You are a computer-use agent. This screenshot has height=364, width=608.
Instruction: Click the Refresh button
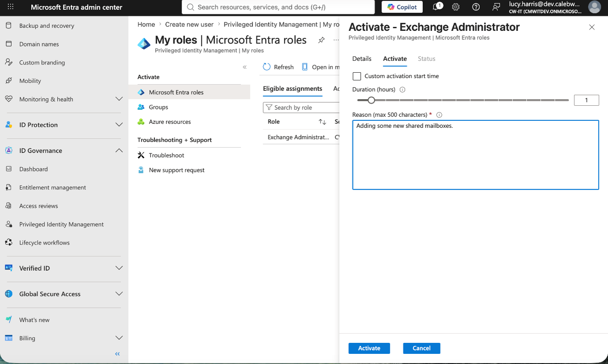click(x=278, y=67)
